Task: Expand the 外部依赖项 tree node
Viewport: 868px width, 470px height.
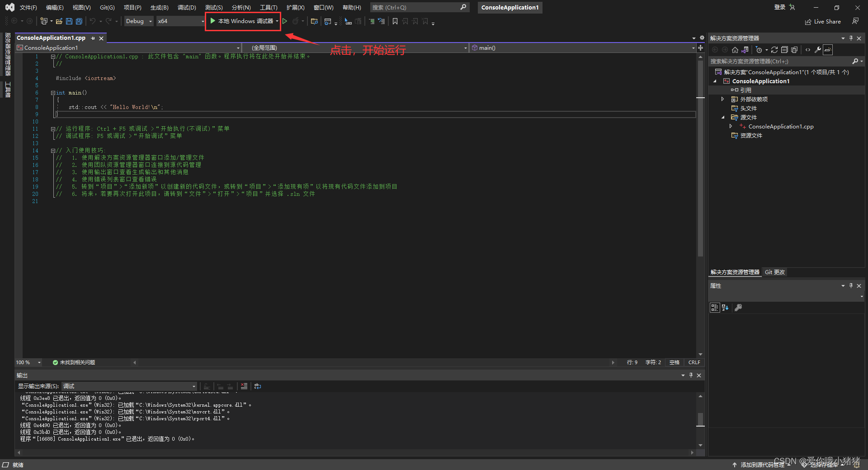Action: (x=722, y=99)
